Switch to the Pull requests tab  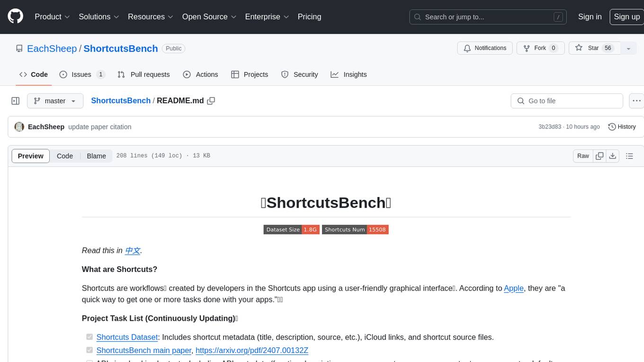[x=143, y=74]
